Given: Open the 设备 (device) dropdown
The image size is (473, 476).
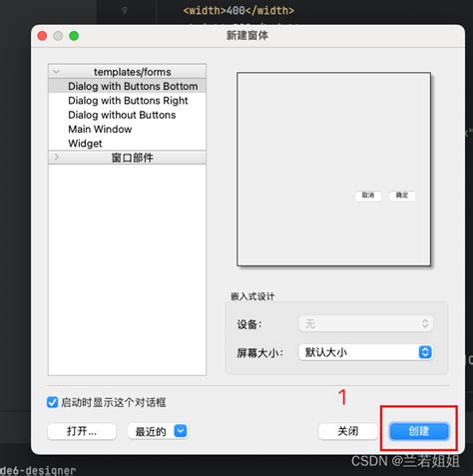Looking at the screenshot, I should pyautogui.click(x=365, y=323).
